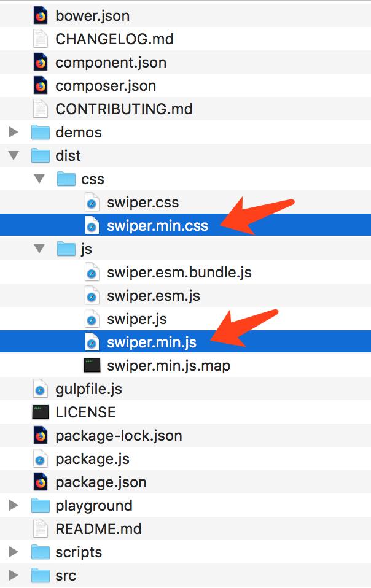
Task: Click the LICENSE file icon
Action: [x=41, y=412]
